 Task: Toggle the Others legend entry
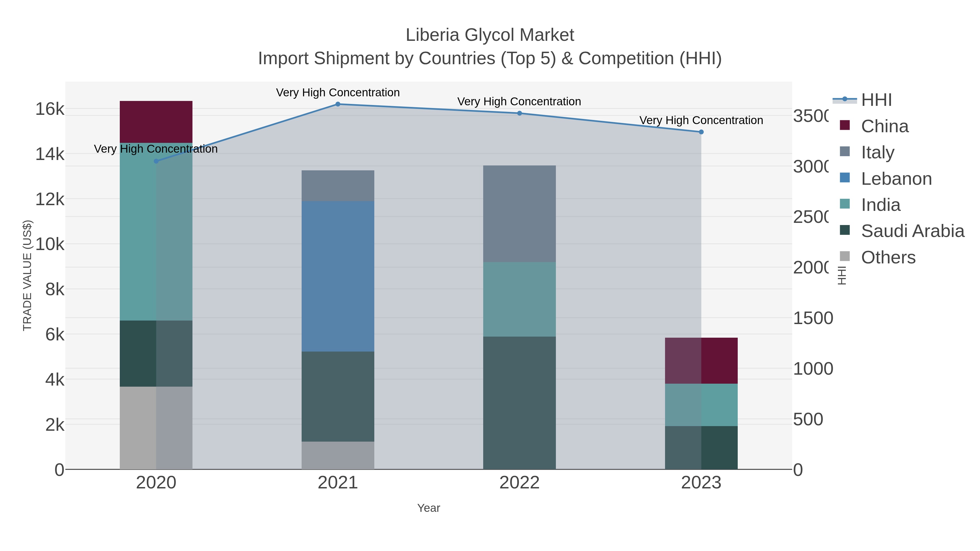[877, 257]
